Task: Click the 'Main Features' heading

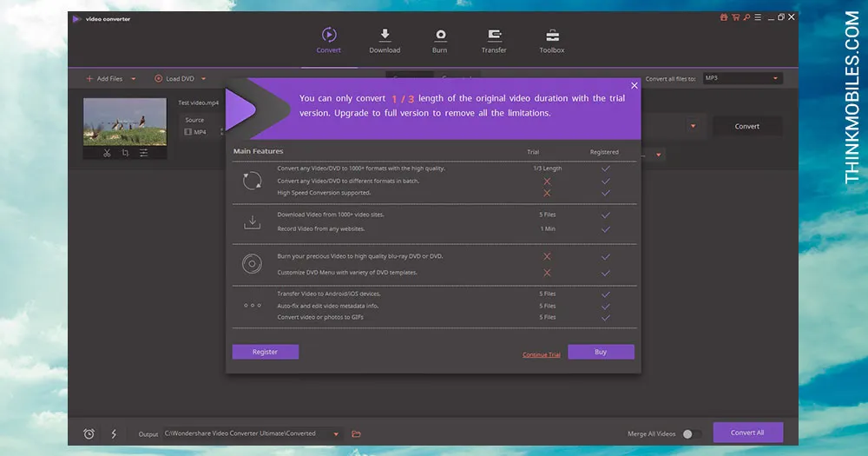Action: point(258,151)
